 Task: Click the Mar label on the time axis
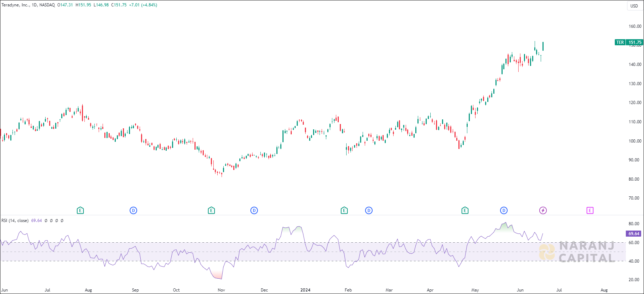[x=389, y=290]
